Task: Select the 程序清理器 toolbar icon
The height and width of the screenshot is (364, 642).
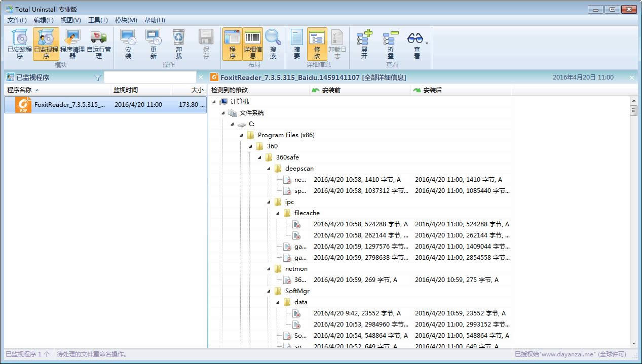Action: click(x=72, y=43)
